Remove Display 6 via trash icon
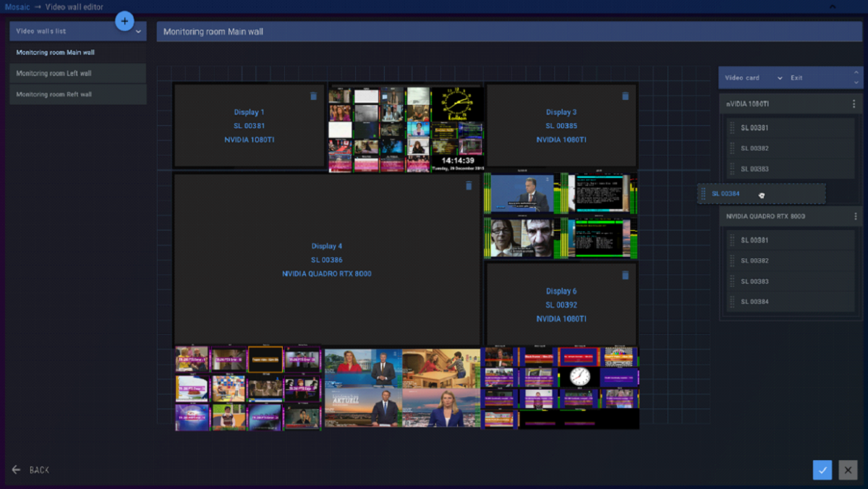This screenshot has width=868, height=489. tap(625, 275)
